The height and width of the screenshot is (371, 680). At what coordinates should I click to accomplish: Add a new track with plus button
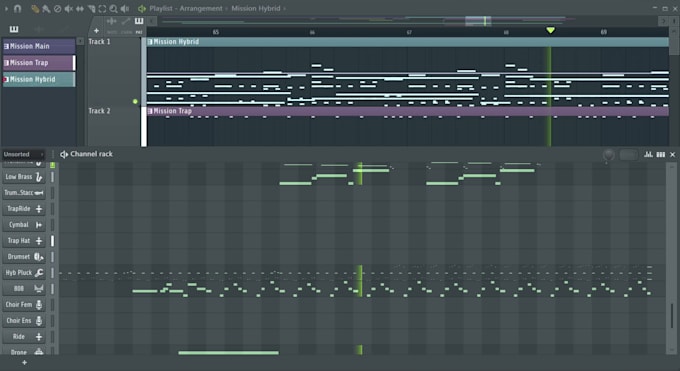point(96,30)
